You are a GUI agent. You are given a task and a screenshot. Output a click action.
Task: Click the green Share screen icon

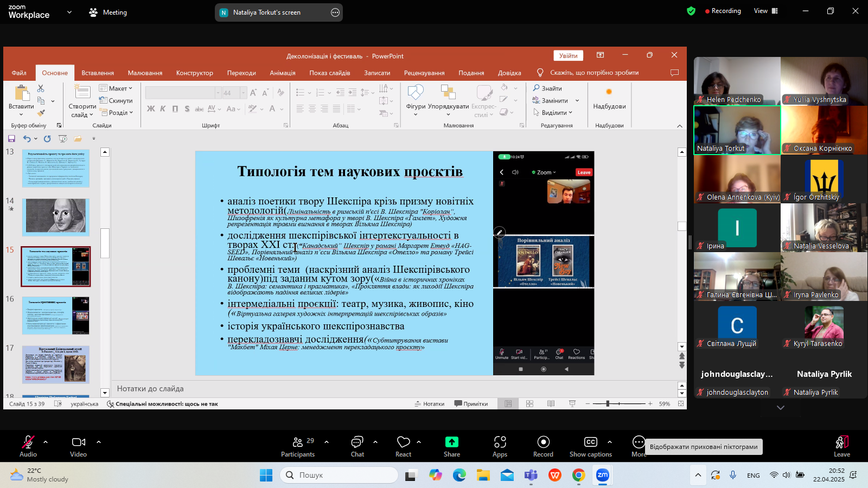point(451,442)
